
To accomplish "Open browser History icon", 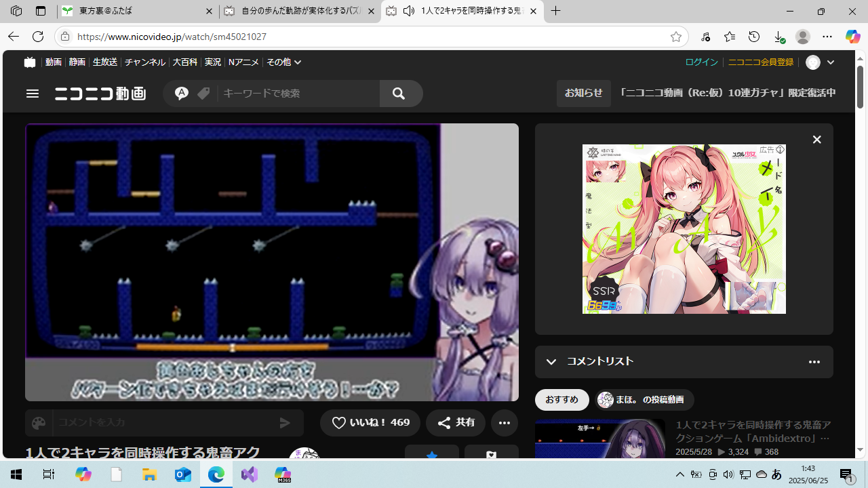I will point(754,37).
